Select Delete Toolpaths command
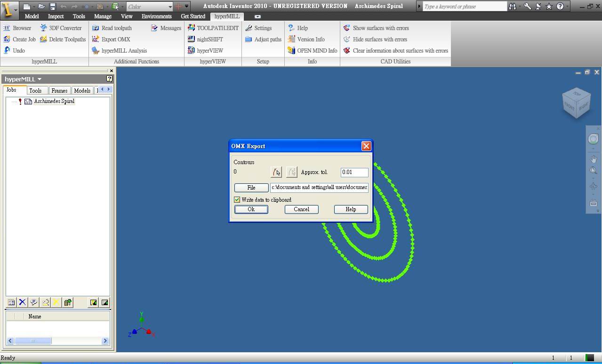Image resolution: width=602 pixels, height=364 pixels. tap(63, 40)
